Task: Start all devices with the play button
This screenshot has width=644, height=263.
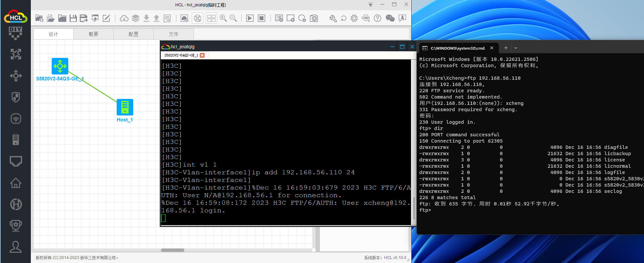Action: tap(250, 18)
